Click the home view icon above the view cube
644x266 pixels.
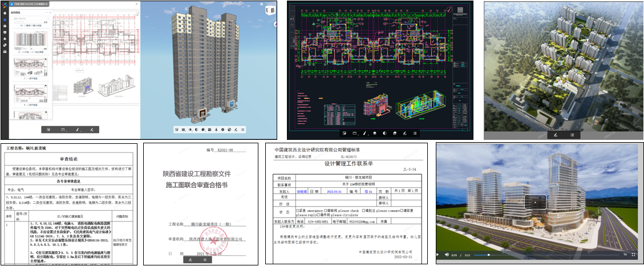tap(262, 4)
